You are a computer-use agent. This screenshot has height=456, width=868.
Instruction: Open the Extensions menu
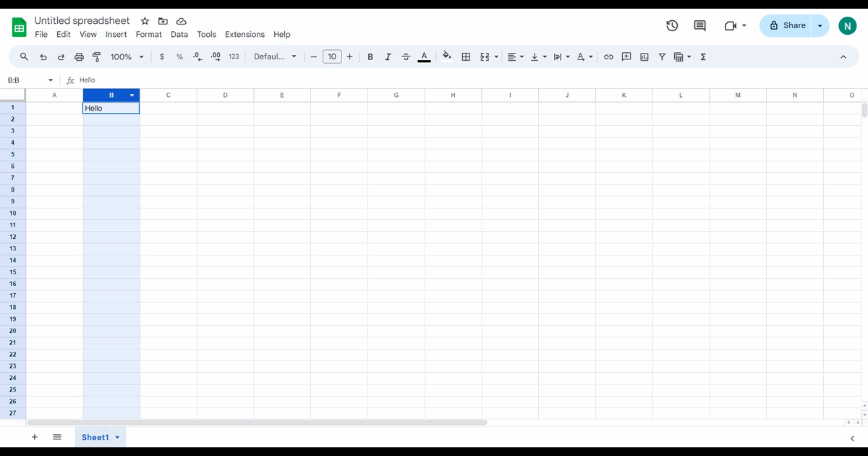(245, 34)
